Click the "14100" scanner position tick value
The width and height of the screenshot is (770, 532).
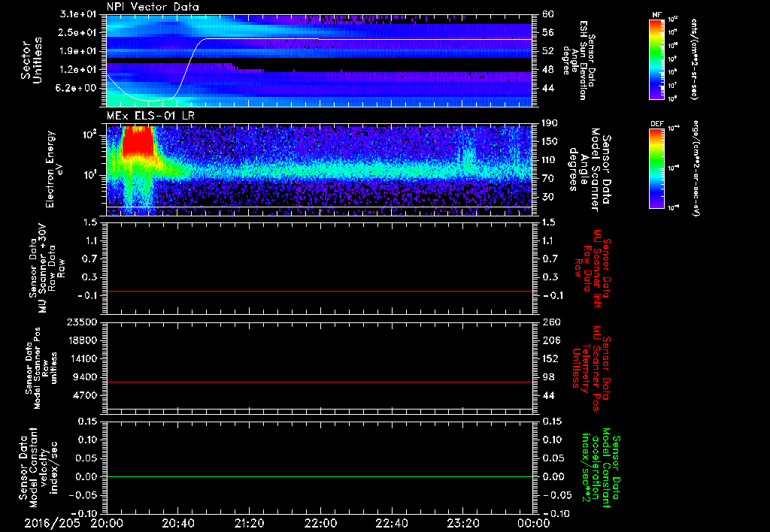83,358
